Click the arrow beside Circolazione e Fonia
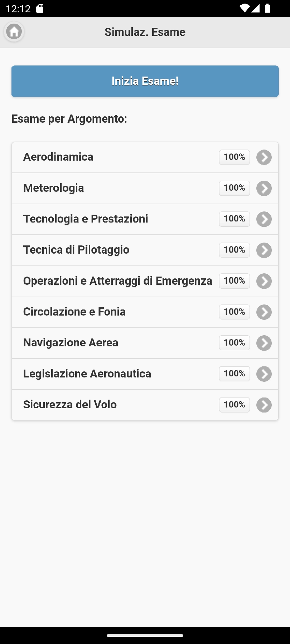This screenshot has width=290, height=644. 264,312
